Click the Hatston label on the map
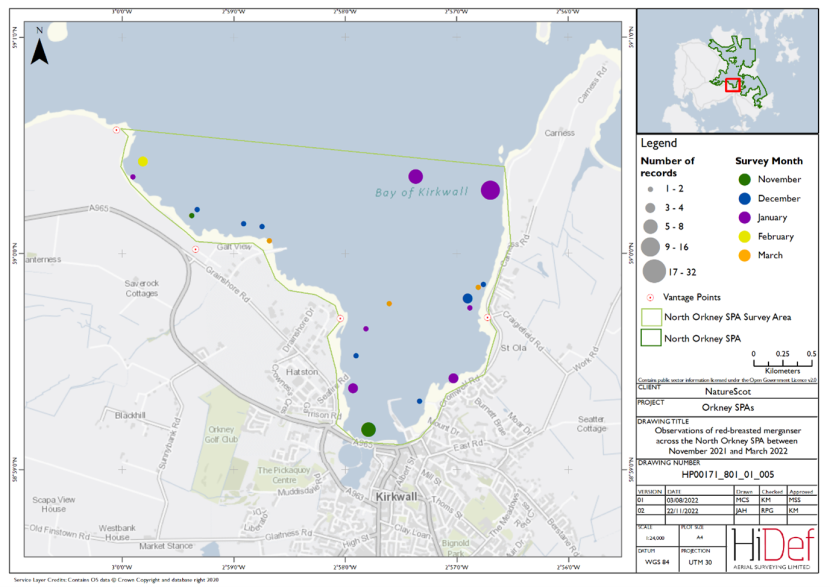 (x=302, y=372)
